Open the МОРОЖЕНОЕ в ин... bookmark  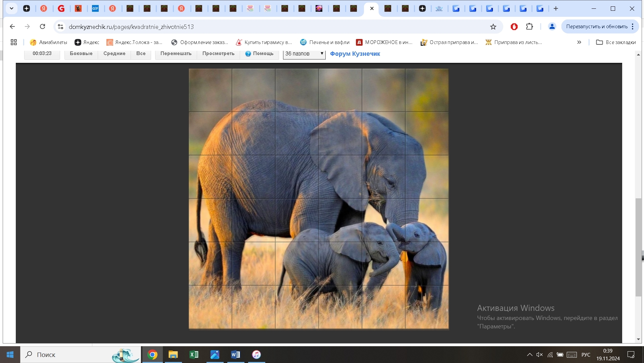click(x=384, y=42)
